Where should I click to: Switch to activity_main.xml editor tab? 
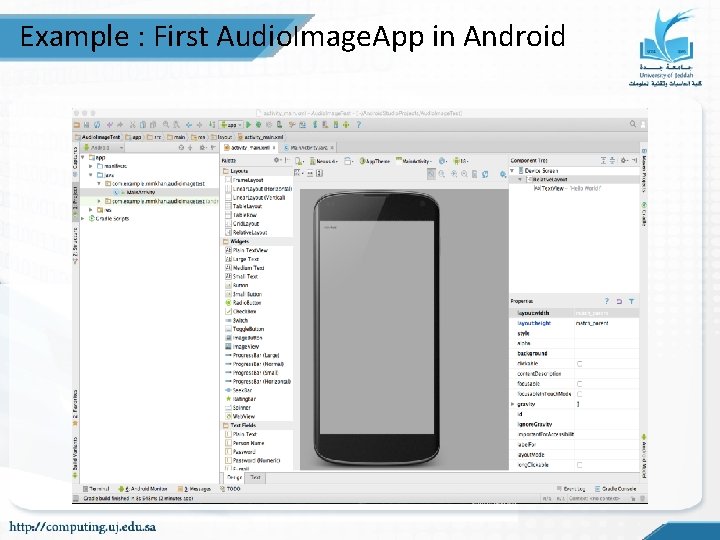tap(248, 147)
